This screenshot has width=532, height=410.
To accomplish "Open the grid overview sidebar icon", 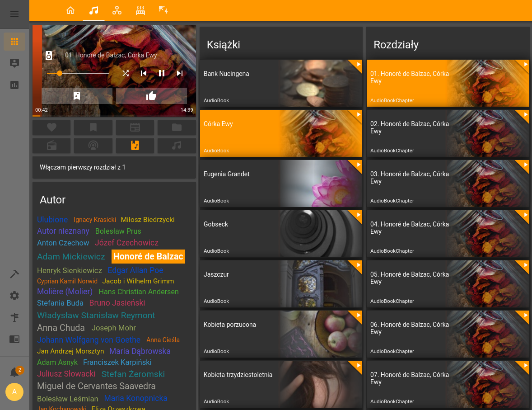I will click(x=14, y=42).
